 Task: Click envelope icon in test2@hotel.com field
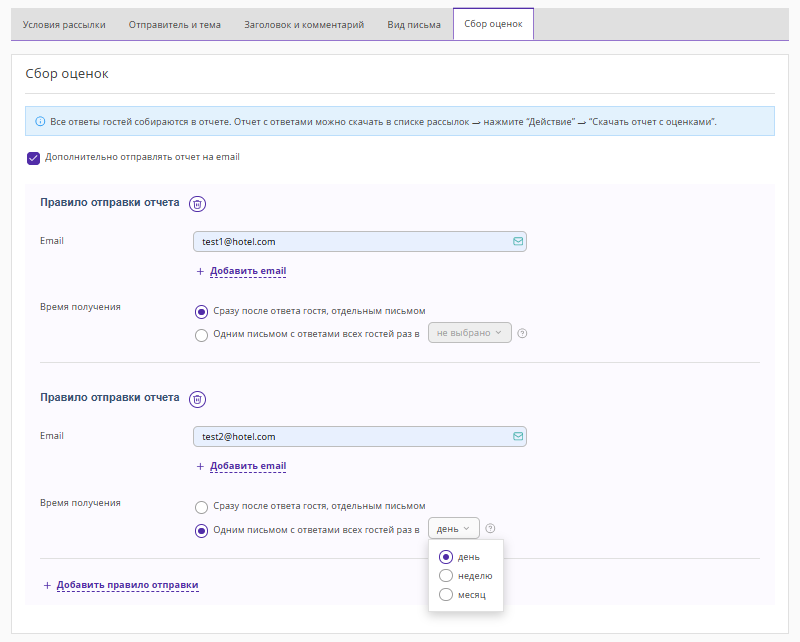click(517, 436)
